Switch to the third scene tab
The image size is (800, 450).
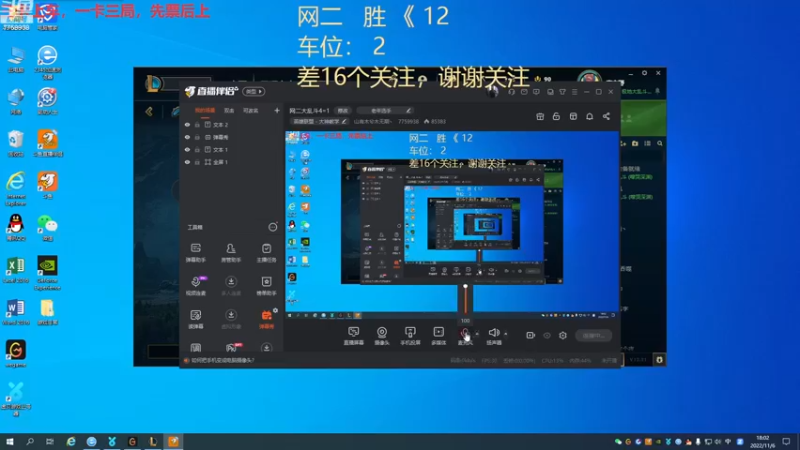pyautogui.click(x=251, y=110)
